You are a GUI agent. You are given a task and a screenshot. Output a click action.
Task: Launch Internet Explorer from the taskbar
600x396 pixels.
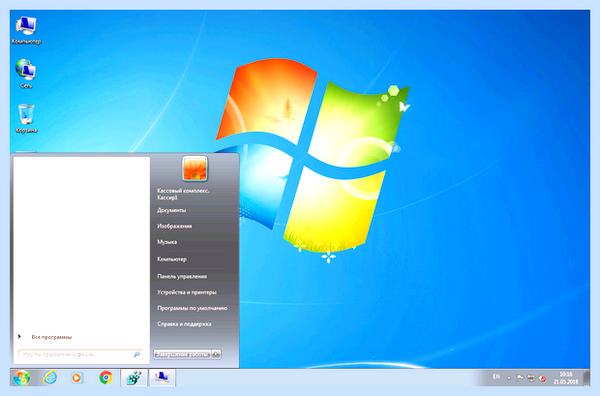(50, 378)
